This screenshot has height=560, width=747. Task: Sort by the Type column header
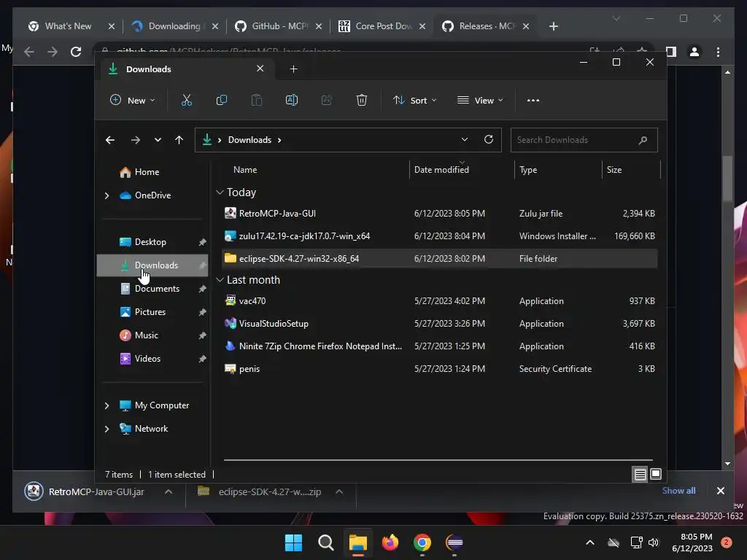point(528,169)
